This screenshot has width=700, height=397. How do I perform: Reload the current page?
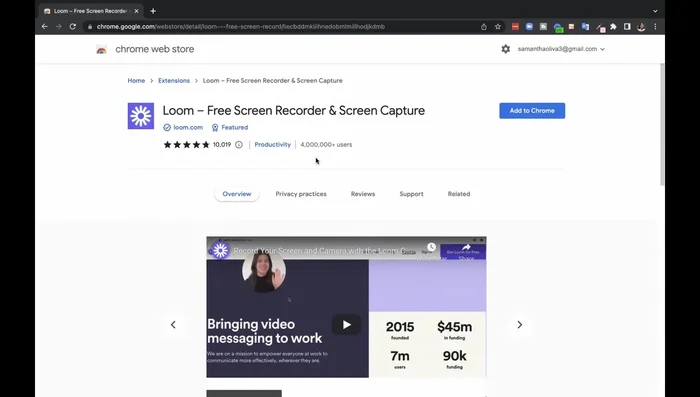(73, 27)
